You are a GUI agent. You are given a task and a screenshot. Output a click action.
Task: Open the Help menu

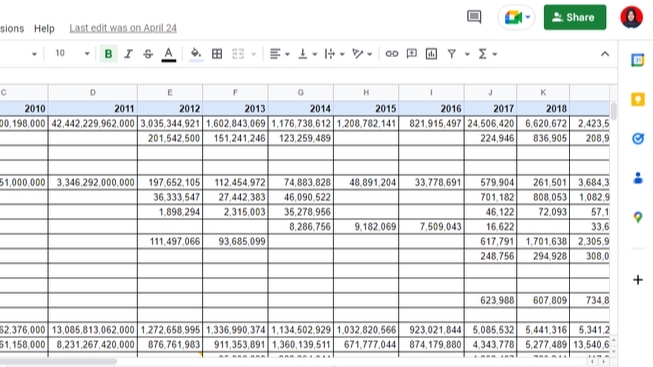44,28
